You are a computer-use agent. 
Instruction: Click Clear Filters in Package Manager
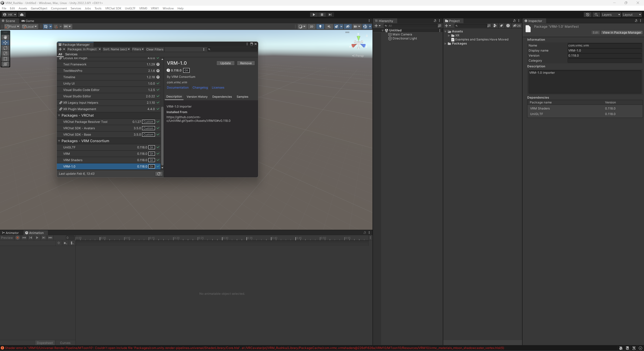point(154,49)
